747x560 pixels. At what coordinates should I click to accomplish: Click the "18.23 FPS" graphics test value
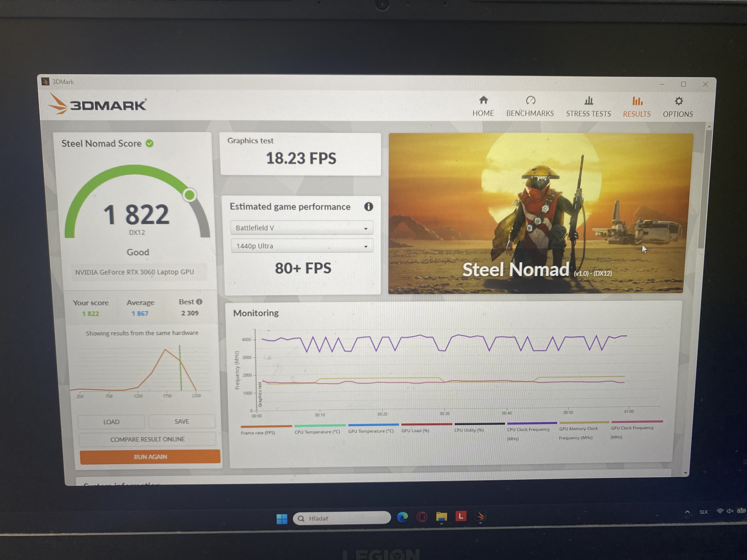click(301, 158)
